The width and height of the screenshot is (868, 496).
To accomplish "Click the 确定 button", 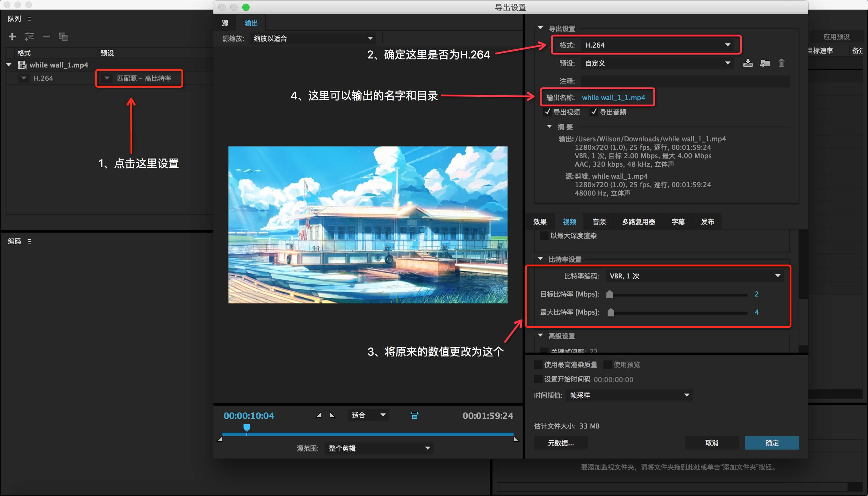I will pyautogui.click(x=772, y=443).
